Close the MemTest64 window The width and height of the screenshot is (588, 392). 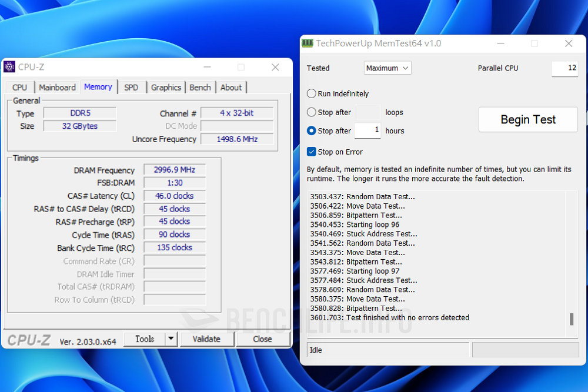(x=569, y=43)
